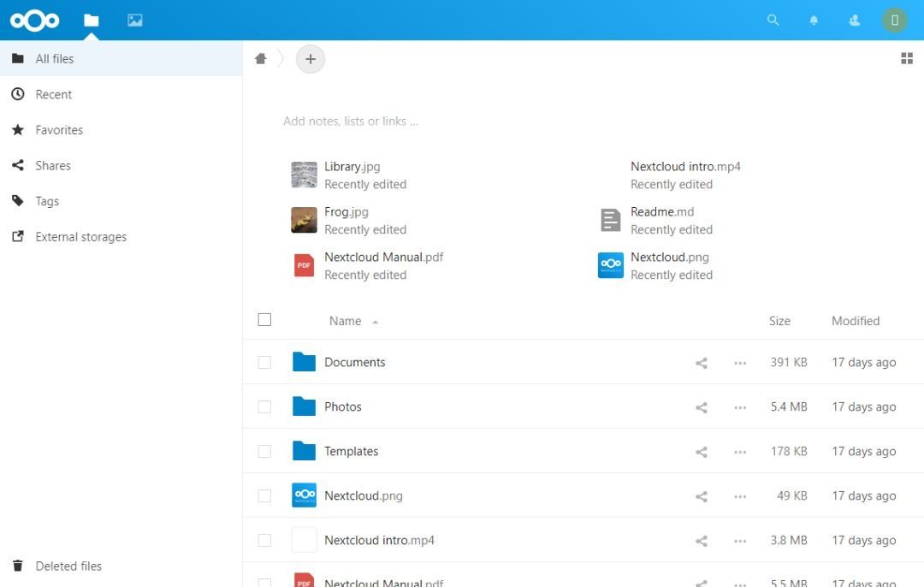Open the notifications bell
Viewport: 924px width, 587px height.
point(814,20)
